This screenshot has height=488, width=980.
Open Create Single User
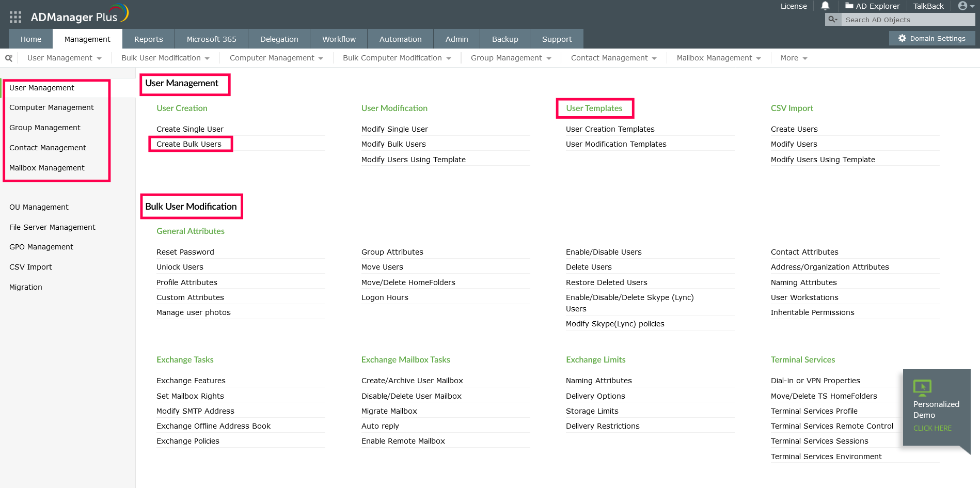(x=190, y=129)
